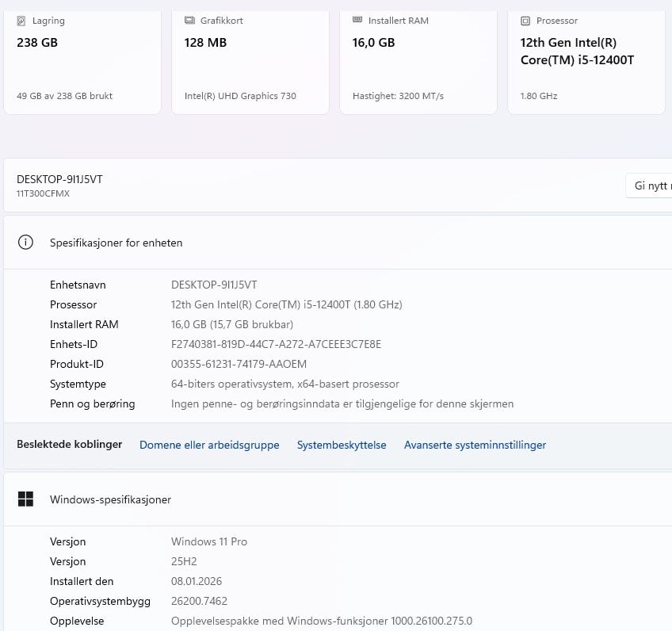This screenshot has width=672, height=631.
Task: Click the Windows logo beside Windows-spesifikasjoner
Action: (x=25, y=499)
